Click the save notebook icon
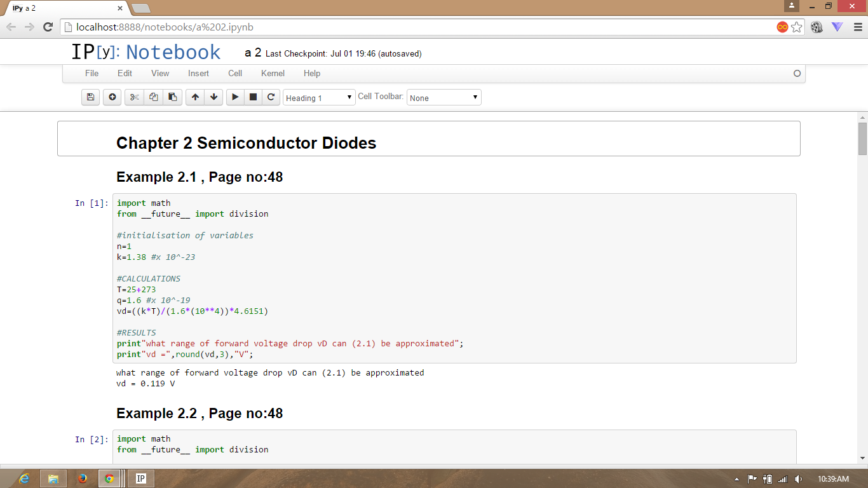The width and height of the screenshot is (868, 488). 91,97
